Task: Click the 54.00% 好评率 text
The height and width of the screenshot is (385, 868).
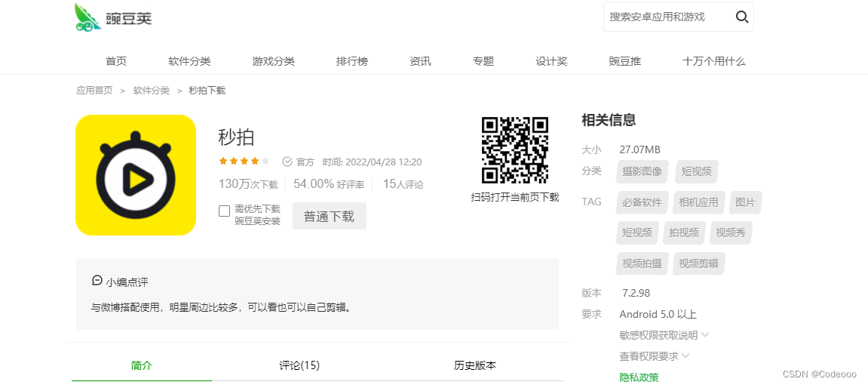Action: click(x=329, y=184)
